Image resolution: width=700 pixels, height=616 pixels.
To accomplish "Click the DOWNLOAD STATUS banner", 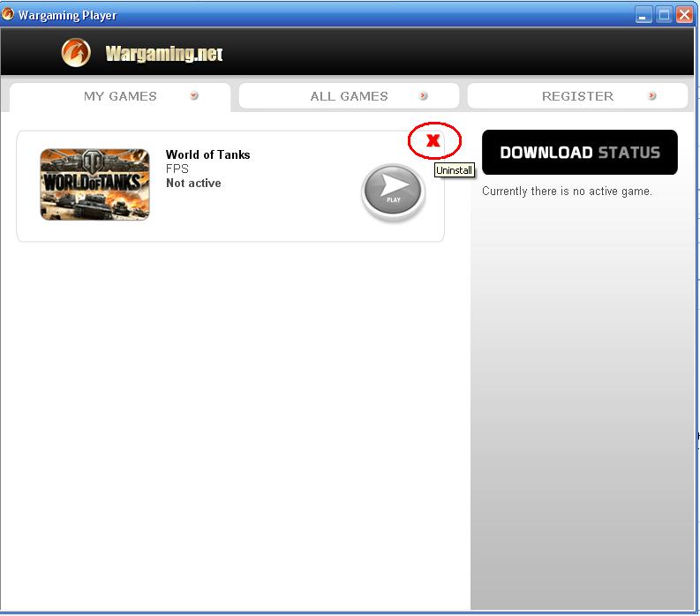I will coord(579,152).
